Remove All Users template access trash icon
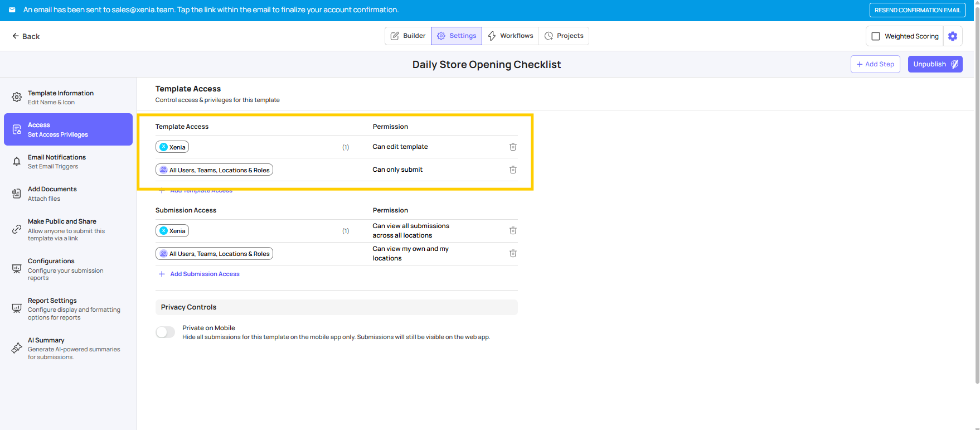 (x=513, y=170)
